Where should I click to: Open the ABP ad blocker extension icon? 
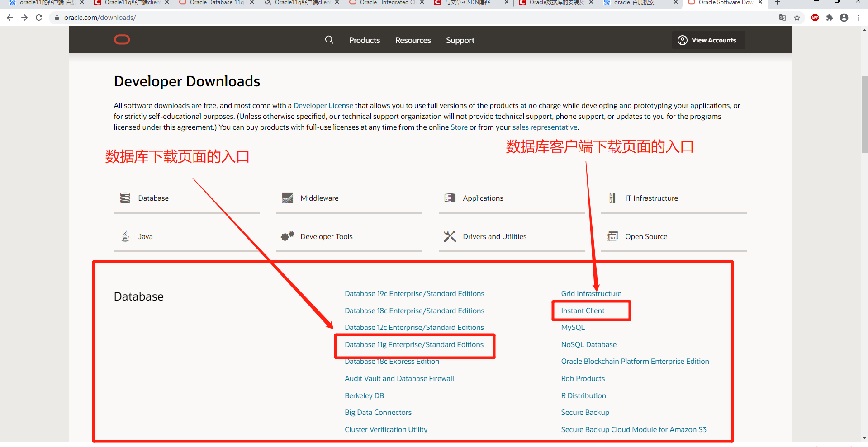point(815,18)
